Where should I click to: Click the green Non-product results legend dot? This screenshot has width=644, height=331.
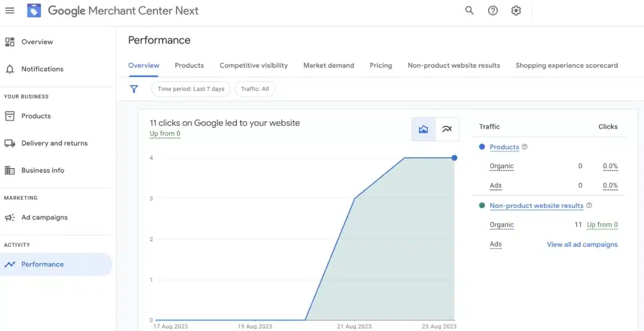(482, 205)
